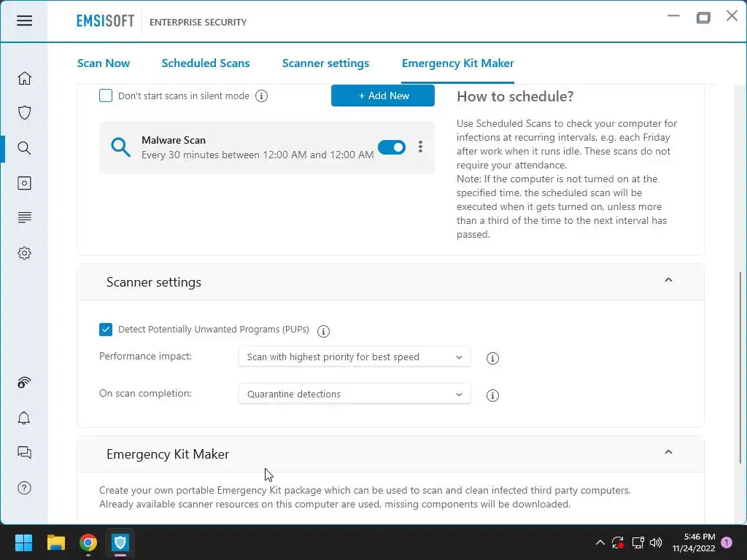Screen dimensions: 747x560
Task: Open Settings gear icon in sidebar
Action: (x=24, y=253)
